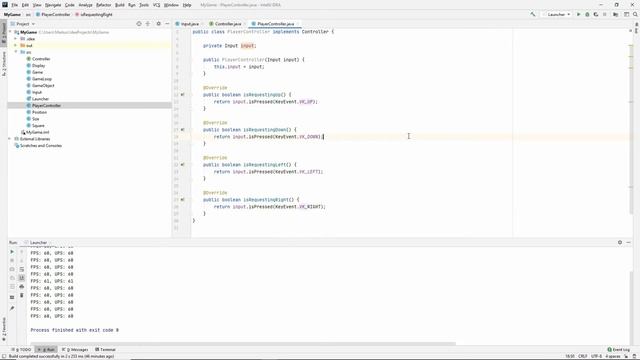The image size is (640, 360).
Task: Open the Structure side tool window
Action: [4, 64]
